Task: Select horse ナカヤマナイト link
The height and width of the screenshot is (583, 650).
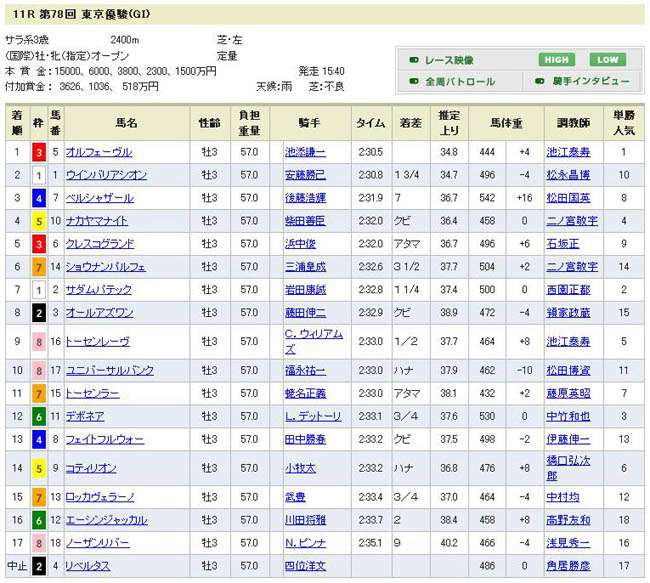Action: 98,221
